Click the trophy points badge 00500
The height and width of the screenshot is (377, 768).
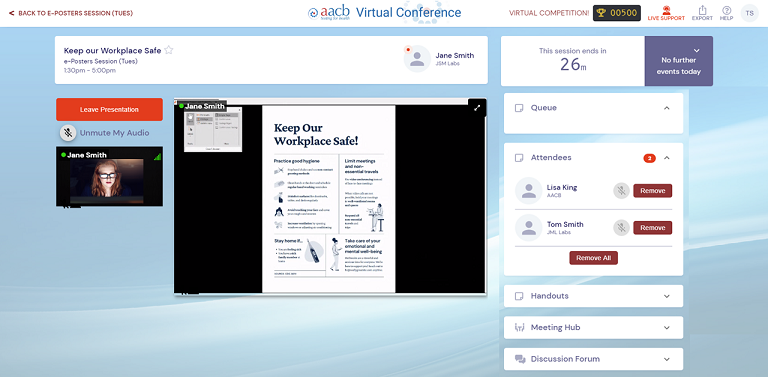tap(617, 13)
